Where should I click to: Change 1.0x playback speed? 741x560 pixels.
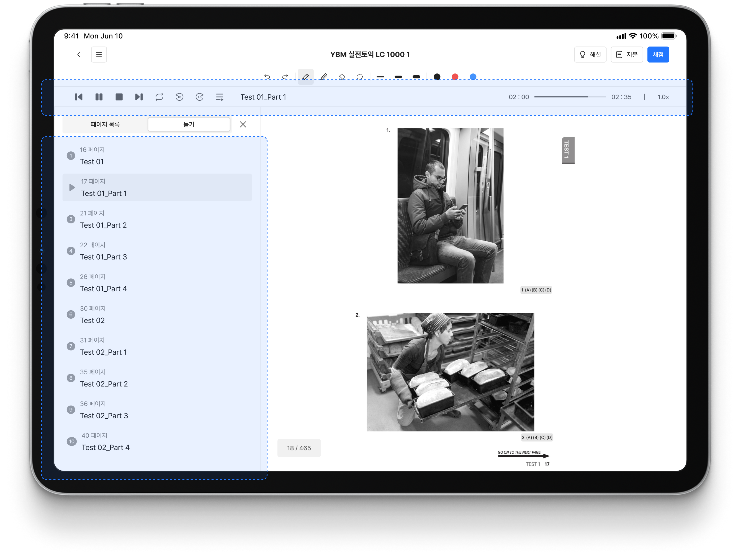click(x=663, y=97)
